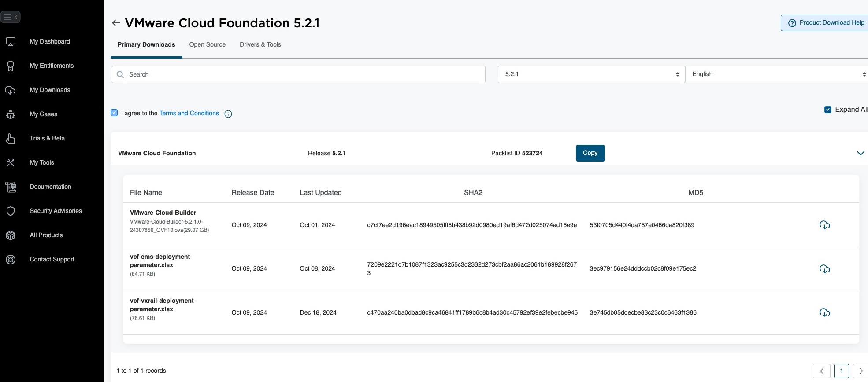Uncheck the I agree to terms checkbox

114,113
